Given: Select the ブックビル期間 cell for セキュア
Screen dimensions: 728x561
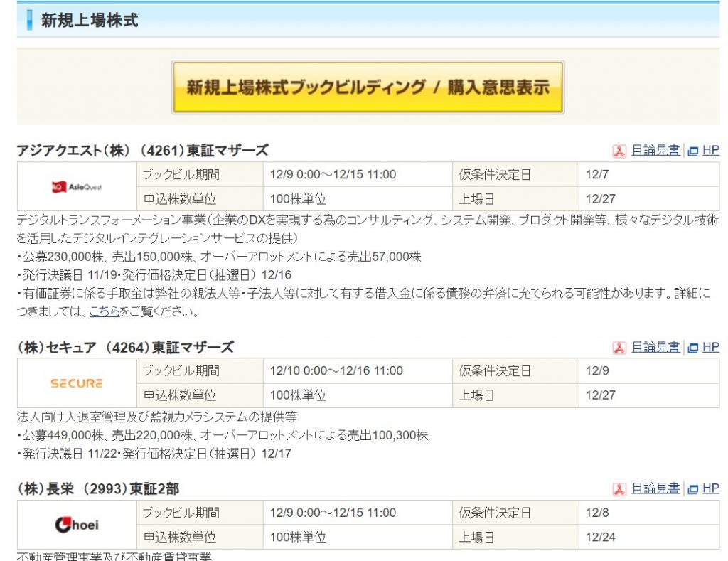Looking at the screenshot, I should (x=199, y=371).
